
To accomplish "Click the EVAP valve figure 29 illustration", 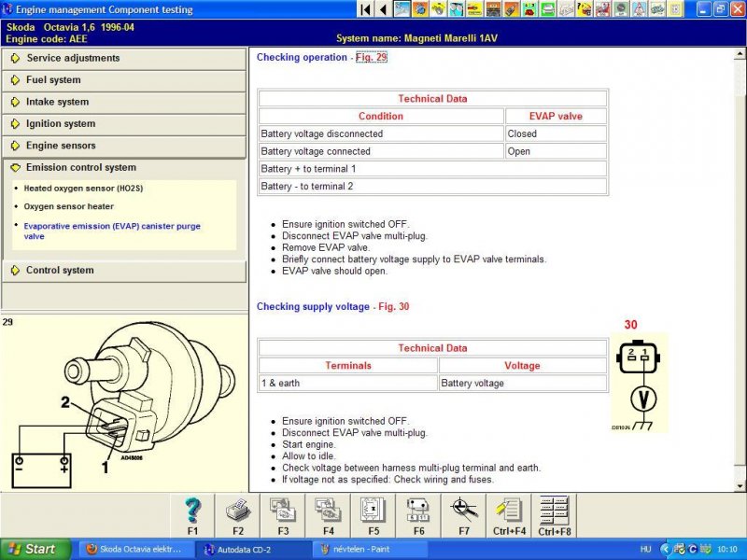I will click(x=124, y=404).
